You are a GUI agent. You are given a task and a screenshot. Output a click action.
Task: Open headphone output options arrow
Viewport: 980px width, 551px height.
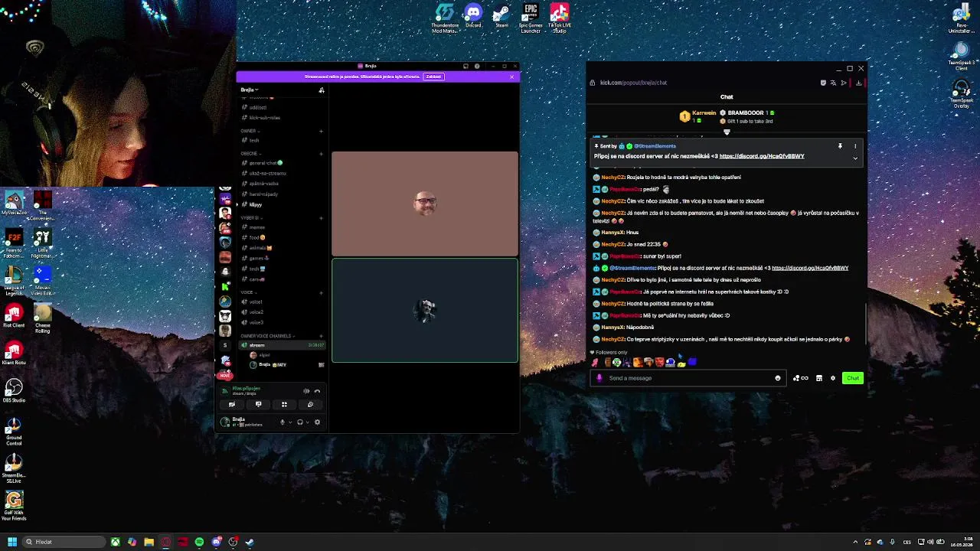point(308,422)
